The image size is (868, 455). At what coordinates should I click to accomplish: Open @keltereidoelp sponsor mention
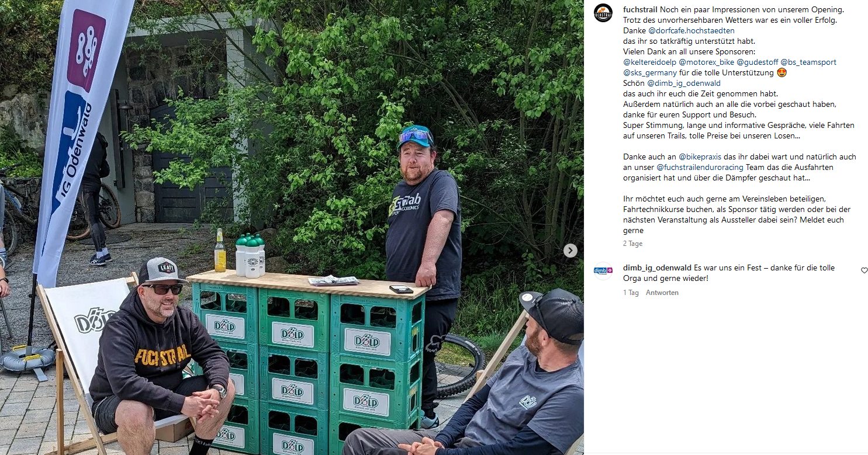649,62
